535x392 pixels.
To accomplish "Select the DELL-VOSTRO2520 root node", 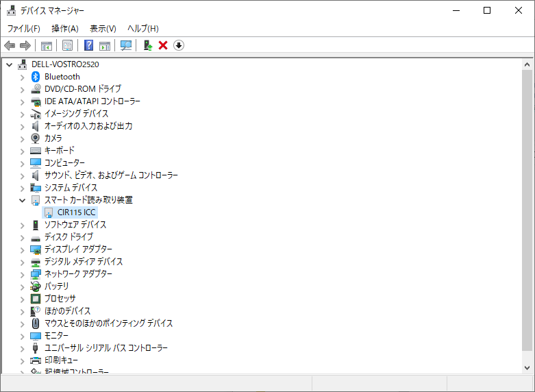I will point(65,64).
